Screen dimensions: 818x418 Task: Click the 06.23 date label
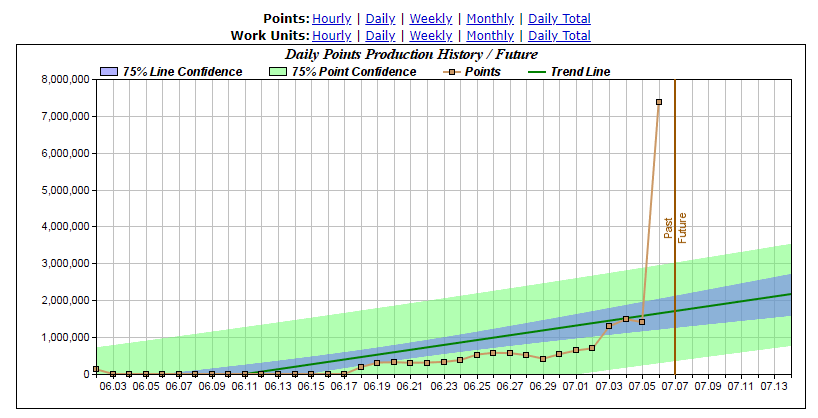[x=443, y=386]
